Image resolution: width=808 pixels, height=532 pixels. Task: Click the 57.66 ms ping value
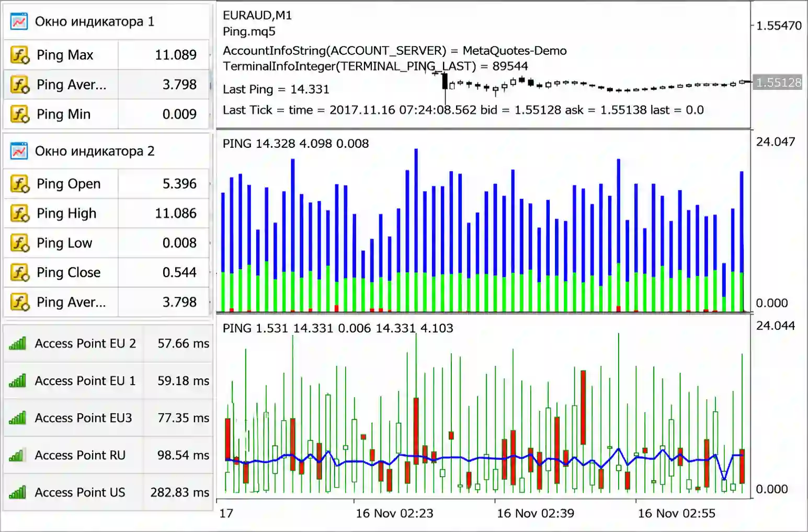[x=184, y=343]
